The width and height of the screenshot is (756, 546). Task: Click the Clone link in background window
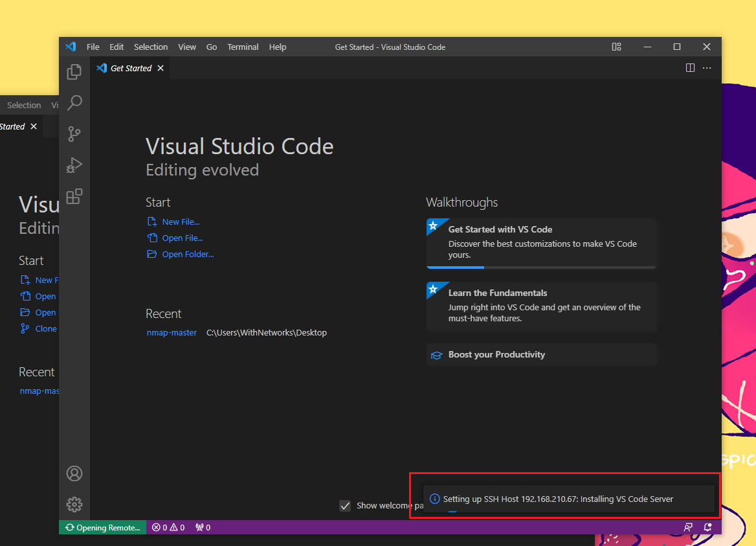[46, 328]
